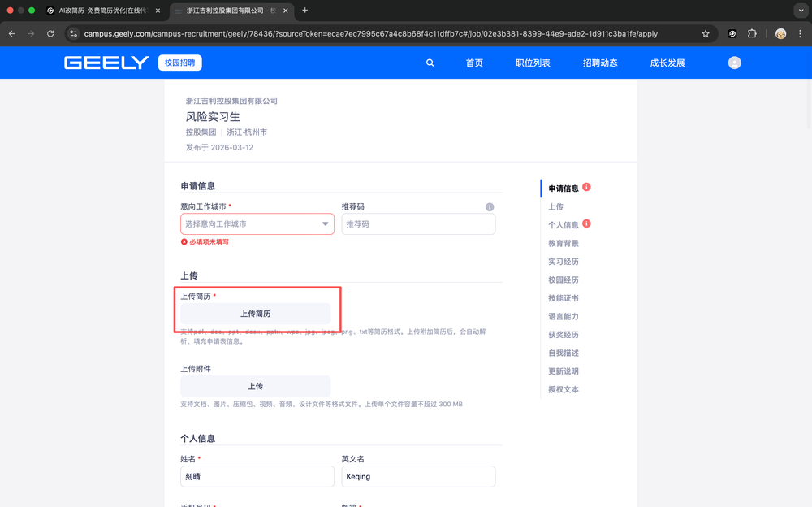
Task: Click the GEELY logo in header
Action: (x=106, y=63)
